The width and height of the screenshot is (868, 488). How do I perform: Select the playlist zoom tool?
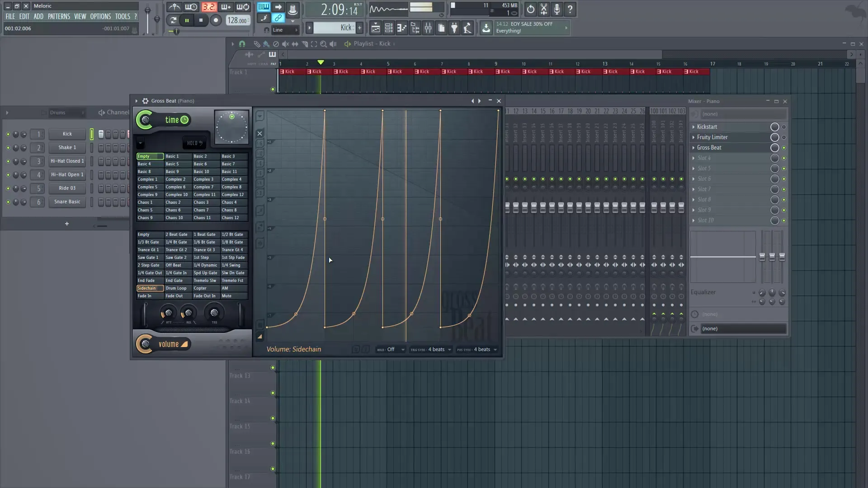pyautogui.click(x=324, y=44)
